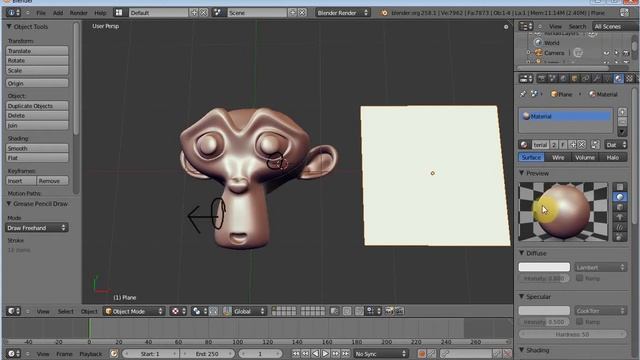Open the Object Constraints properties tab icon
This screenshot has height=360, width=640.
(x=586, y=78)
